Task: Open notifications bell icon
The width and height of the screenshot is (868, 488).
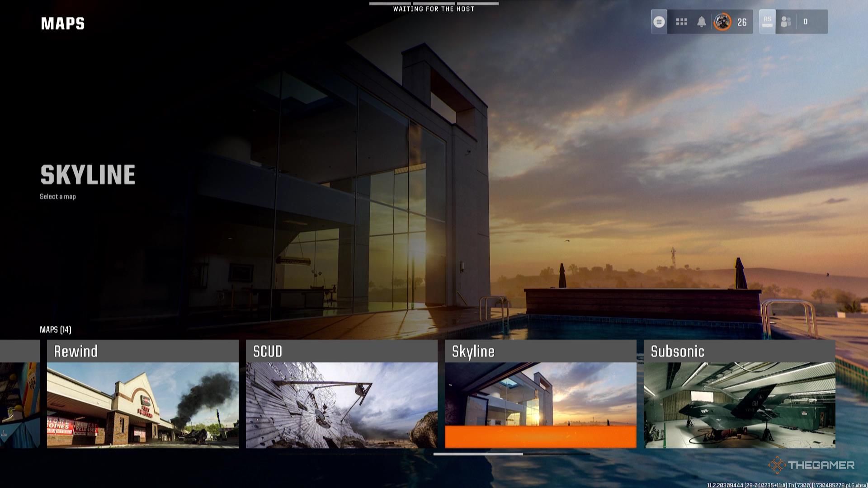Action: 701,22
